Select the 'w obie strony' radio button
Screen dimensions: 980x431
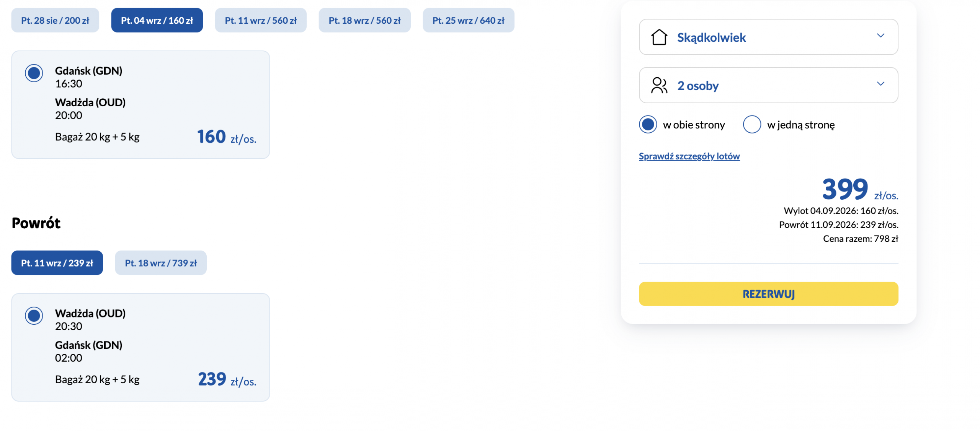click(x=648, y=124)
